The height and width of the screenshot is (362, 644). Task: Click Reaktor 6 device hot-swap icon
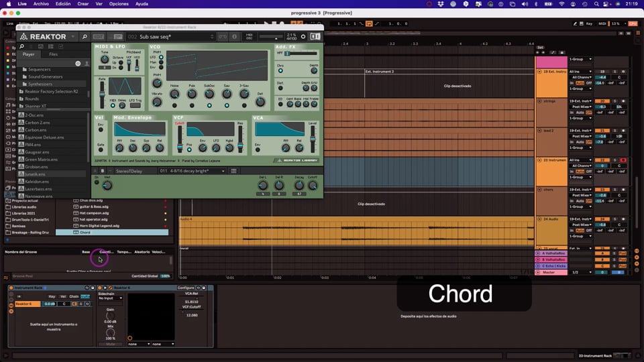[x=199, y=288]
